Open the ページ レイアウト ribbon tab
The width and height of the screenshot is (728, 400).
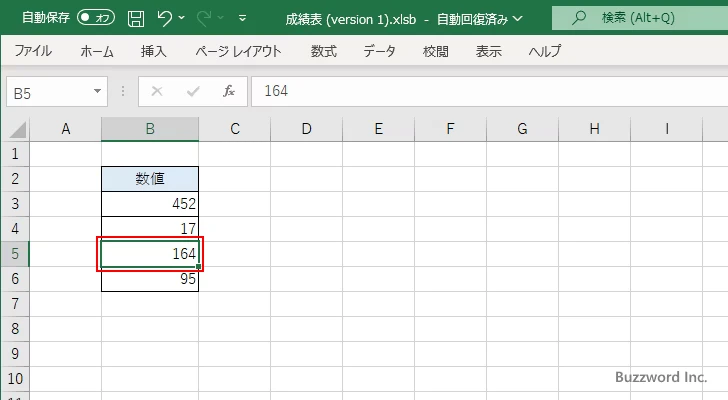tap(238, 51)
